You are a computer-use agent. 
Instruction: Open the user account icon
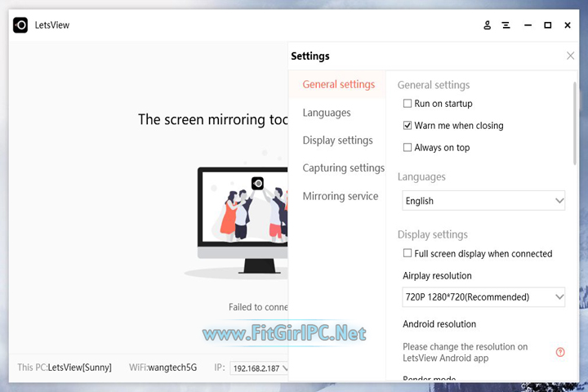click(488, 25)
